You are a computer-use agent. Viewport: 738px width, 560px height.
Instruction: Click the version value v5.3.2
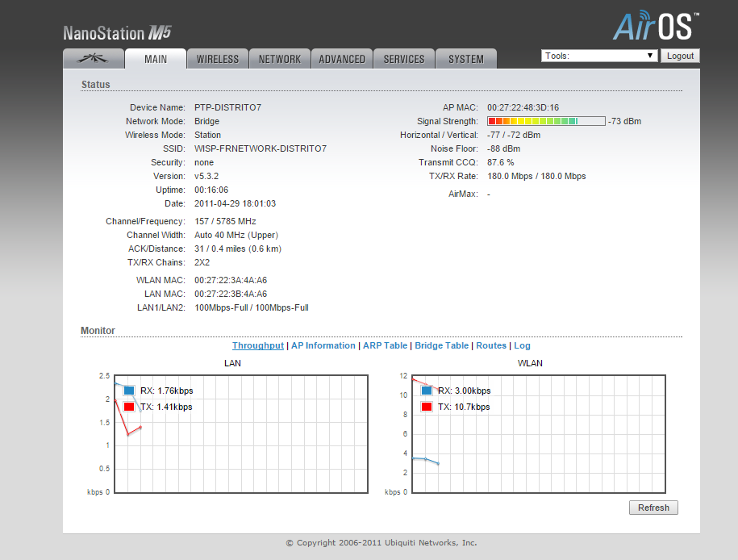[206, 176]
